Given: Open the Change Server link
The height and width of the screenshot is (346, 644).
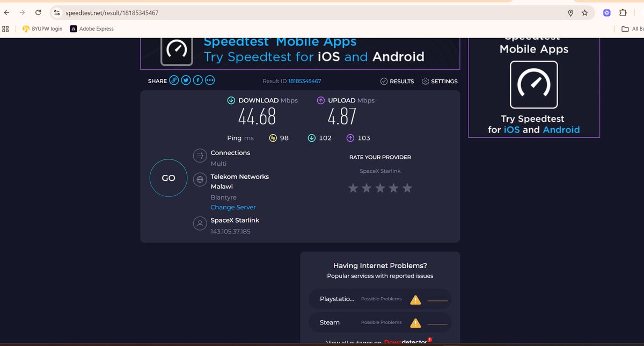Looking at the screenshot, I should [x=233, y=207].
